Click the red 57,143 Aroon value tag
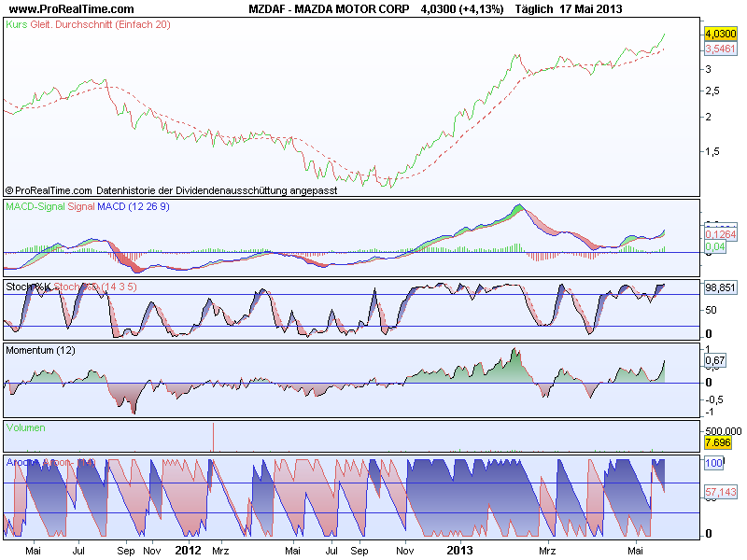Viewport: 747px width, 560px height. pos(720,492)
